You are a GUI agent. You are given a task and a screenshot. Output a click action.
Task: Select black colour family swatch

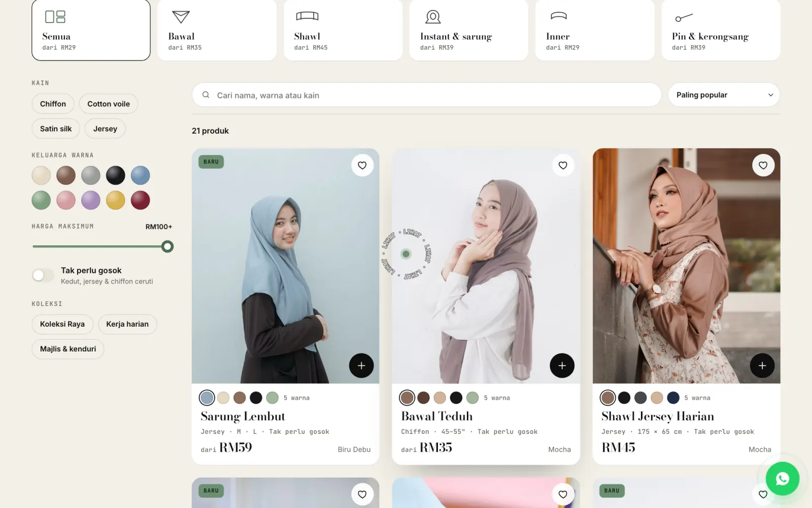coord(116,175)
